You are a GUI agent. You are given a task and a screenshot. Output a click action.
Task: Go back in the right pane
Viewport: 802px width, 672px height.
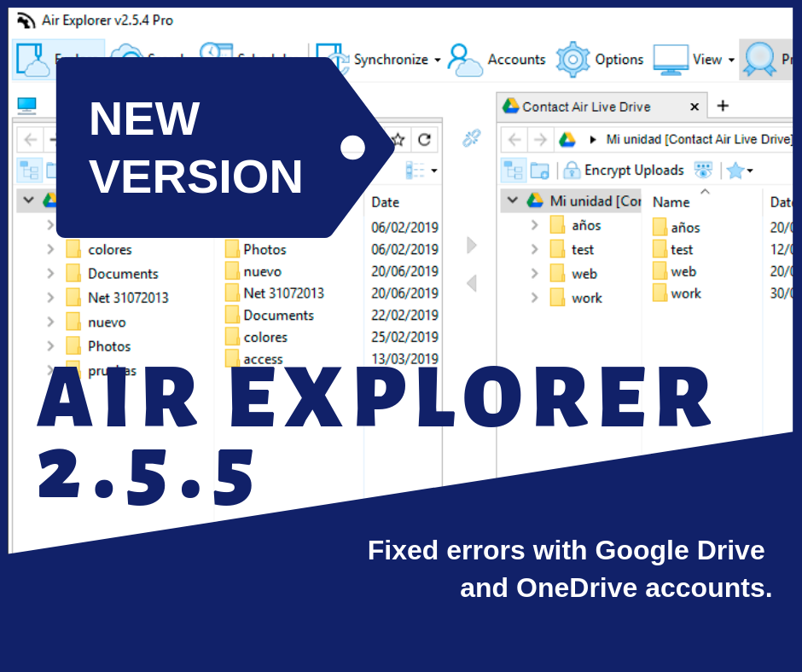[x=515, y=140]
